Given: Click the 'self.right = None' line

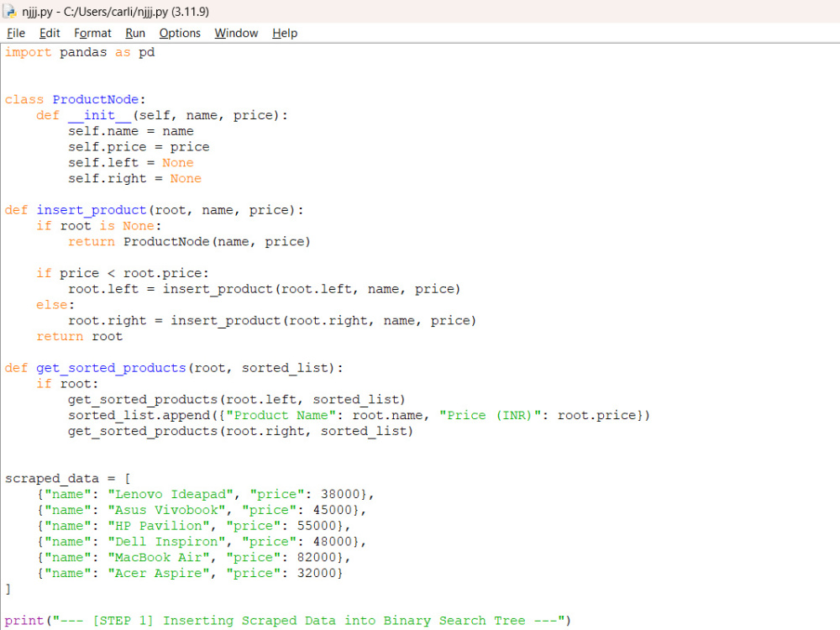Looking at the screenshot, I should click(x=134, y=178).
